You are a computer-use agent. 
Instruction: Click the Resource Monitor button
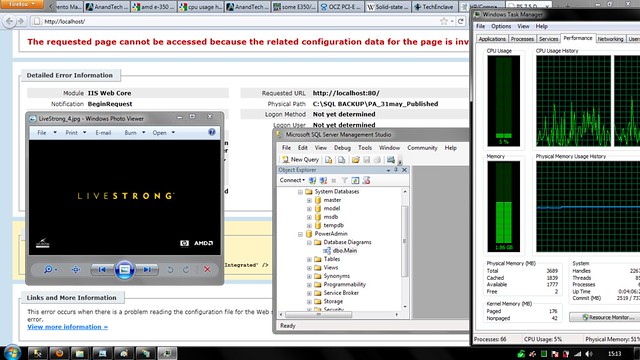[x=604, y=317]
